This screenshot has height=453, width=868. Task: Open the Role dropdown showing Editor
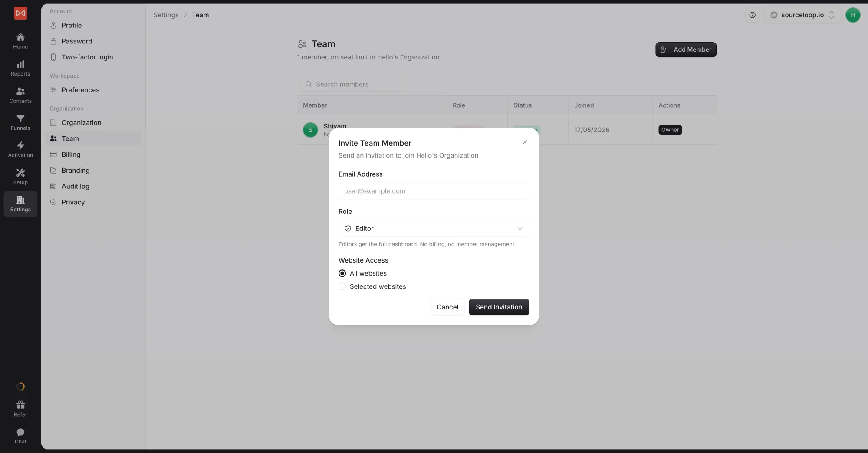(434, 228)
